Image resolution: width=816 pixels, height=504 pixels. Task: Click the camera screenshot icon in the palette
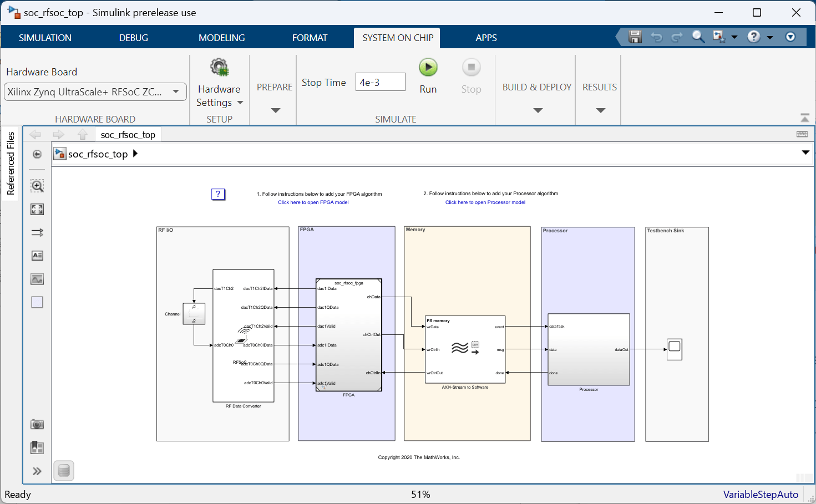coord(37,424)
